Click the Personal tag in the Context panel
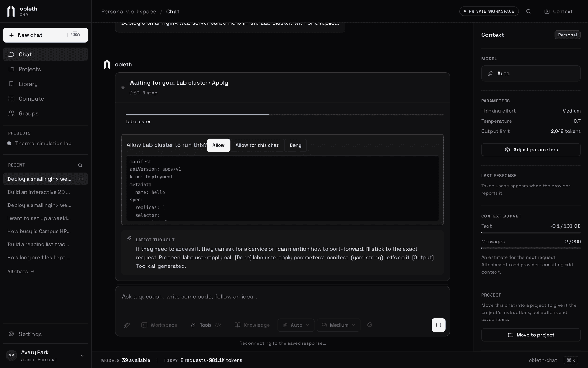The width and height of the screenshot is (588, 368). click(567, 35)
